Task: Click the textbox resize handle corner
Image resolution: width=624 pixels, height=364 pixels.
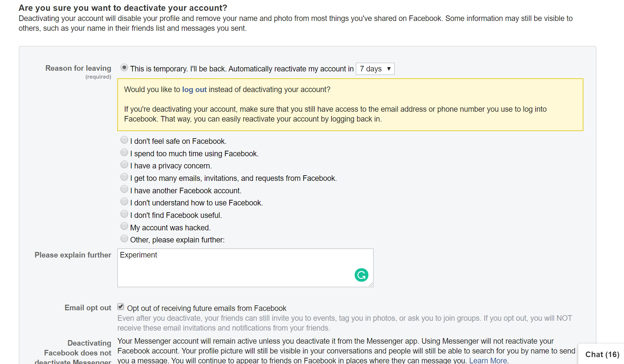Action: click(371, 285)
